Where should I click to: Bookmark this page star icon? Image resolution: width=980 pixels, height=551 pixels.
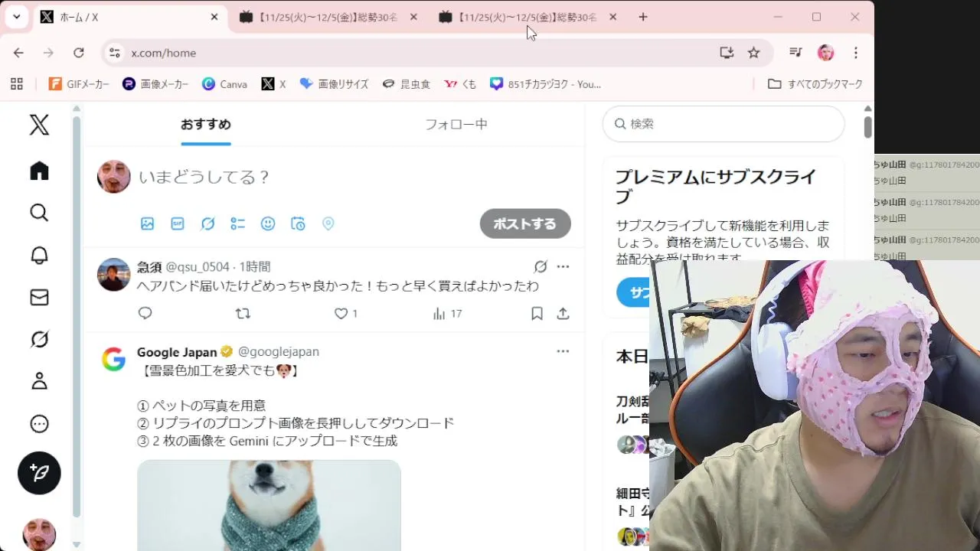[x=754, y=53]
